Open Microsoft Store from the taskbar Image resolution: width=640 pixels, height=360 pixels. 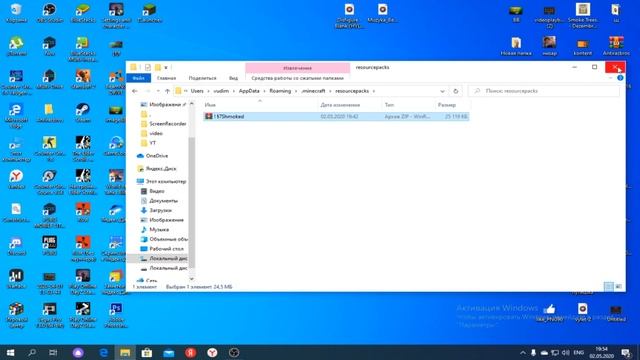[x=147, y=352]
